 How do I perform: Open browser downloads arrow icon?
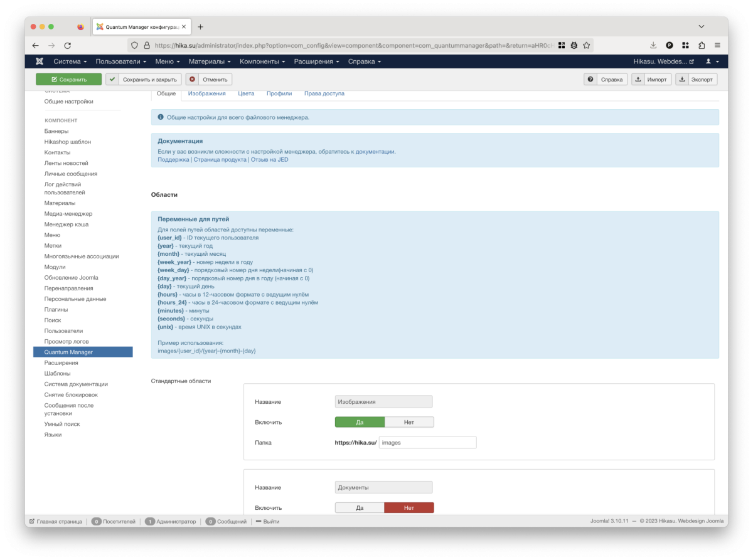click(653, 45)
